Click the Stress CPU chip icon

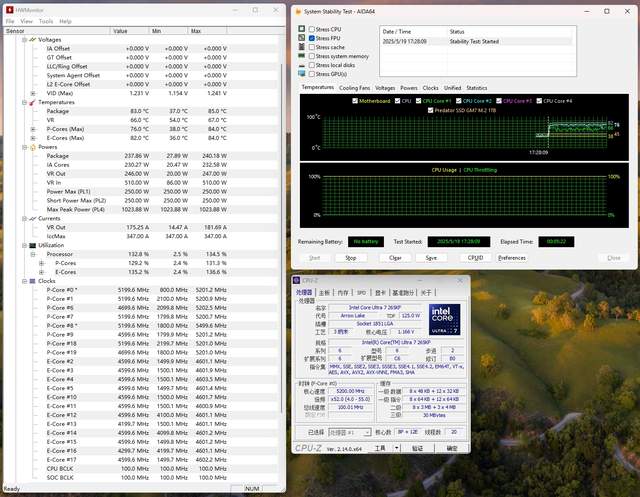(302, 30)
